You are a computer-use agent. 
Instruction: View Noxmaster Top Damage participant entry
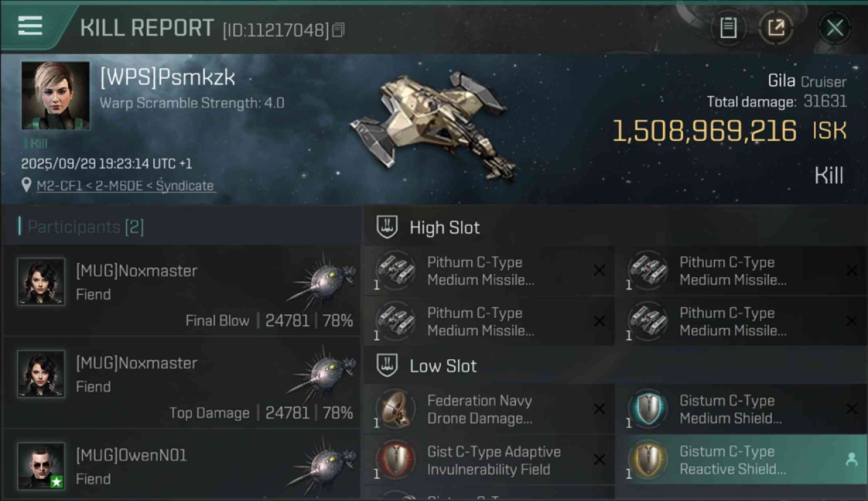coord(182,382)
